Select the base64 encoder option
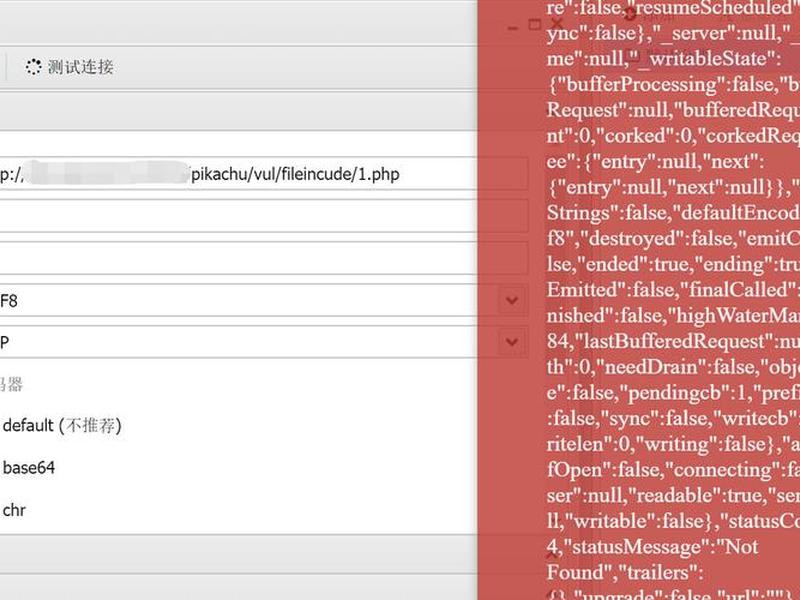The image size is (800, 600). pos(29,468)
